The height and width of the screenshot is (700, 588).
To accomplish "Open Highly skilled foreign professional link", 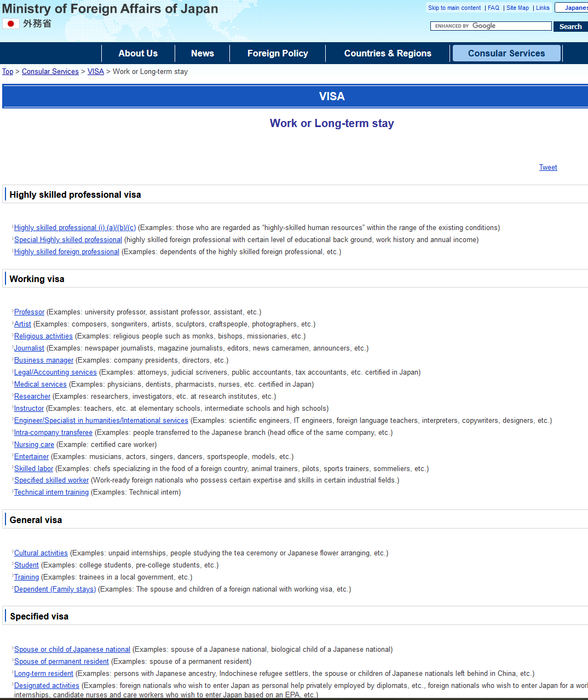I will [x=67, y=252].
